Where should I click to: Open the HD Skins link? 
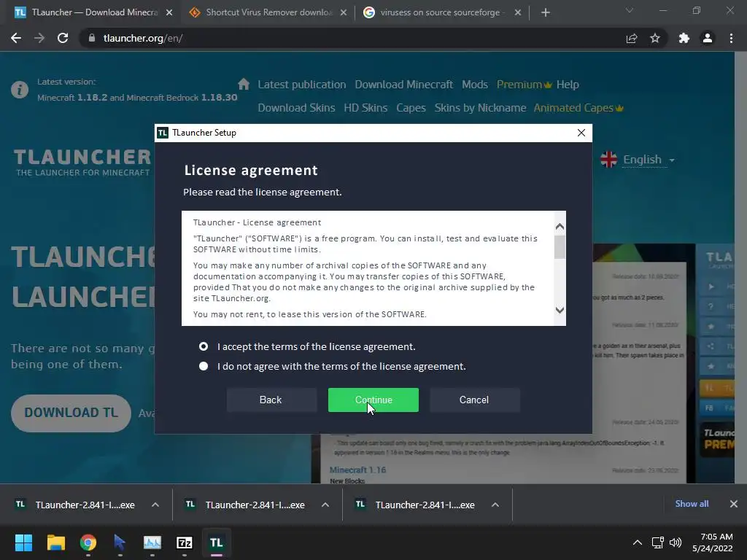pos(366,108)
